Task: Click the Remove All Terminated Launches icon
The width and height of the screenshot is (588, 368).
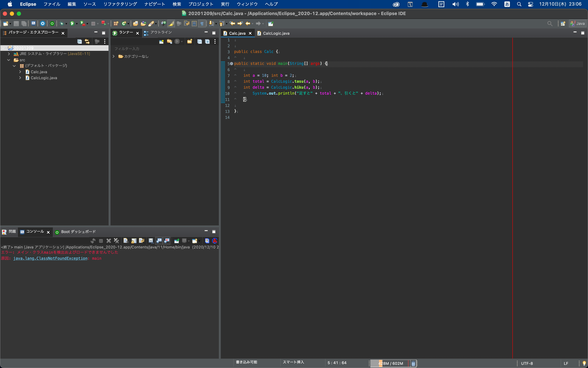Action: point(116,241)
